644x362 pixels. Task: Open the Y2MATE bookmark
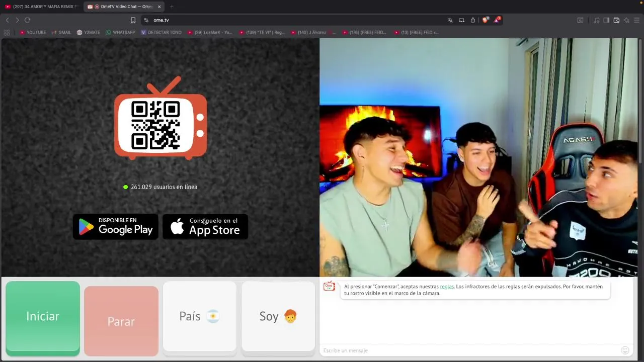click(89, 32)
